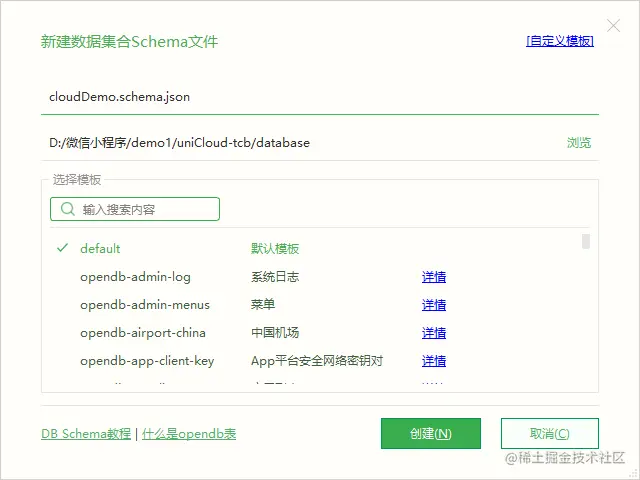
Task: Click the 菜单 description text
Action: click(263, 304)
